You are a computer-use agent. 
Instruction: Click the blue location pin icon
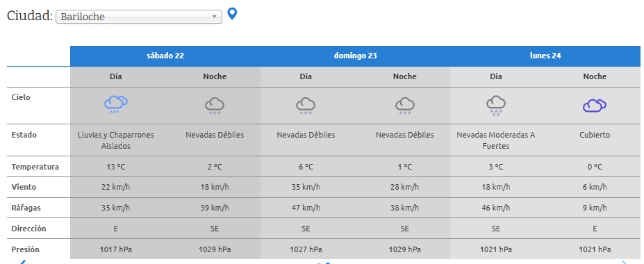point(232,14)
